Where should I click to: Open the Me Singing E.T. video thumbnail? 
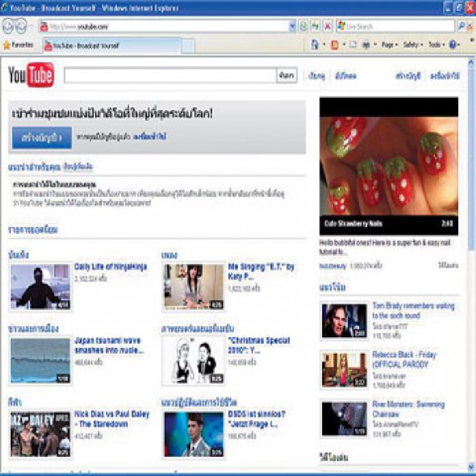click(x=194, y=286)
